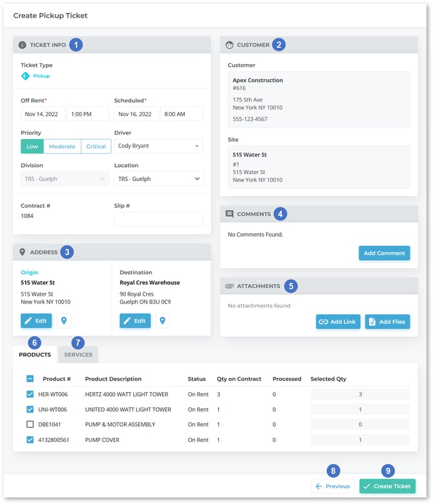Open the Division dropdown
433x504 pixels.
65,179
